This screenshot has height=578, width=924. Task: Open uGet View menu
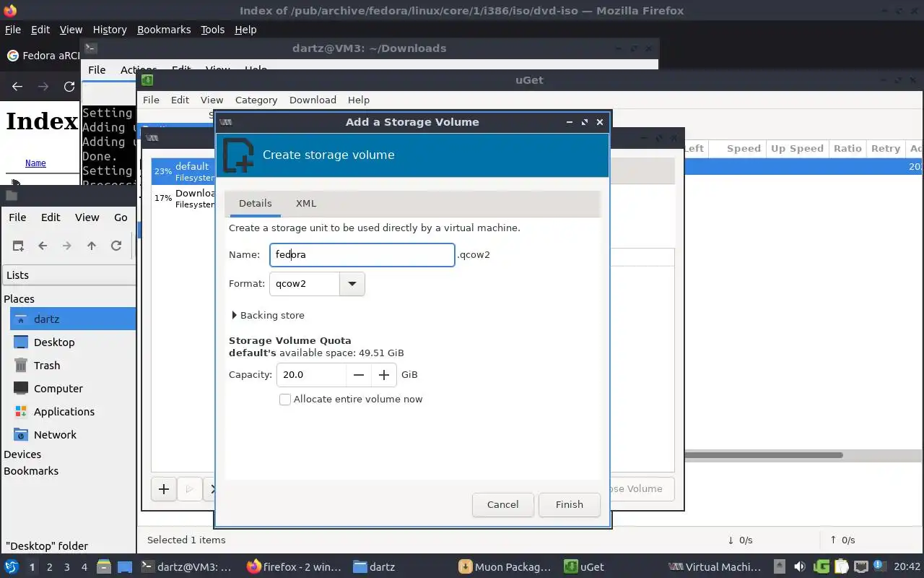[212, 100]
